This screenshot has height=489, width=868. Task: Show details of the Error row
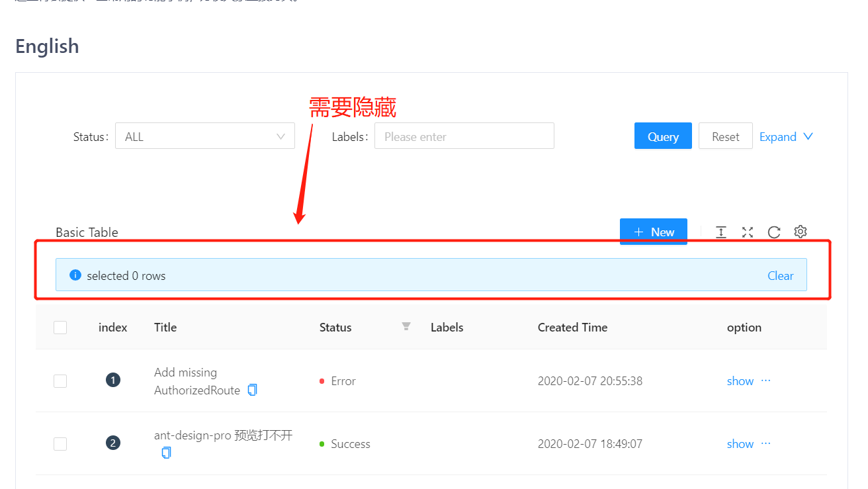pyautogui.click(x=740, y=380)
